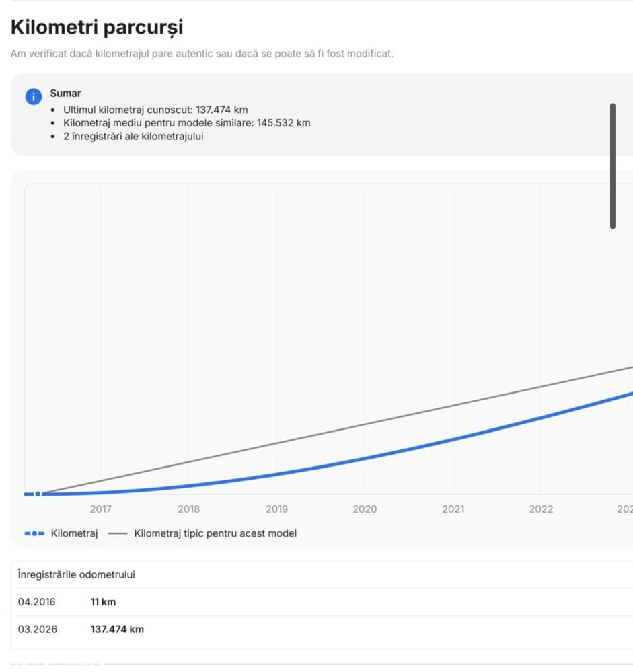Click the 04.2016 odometer record row

click(322, 602)
